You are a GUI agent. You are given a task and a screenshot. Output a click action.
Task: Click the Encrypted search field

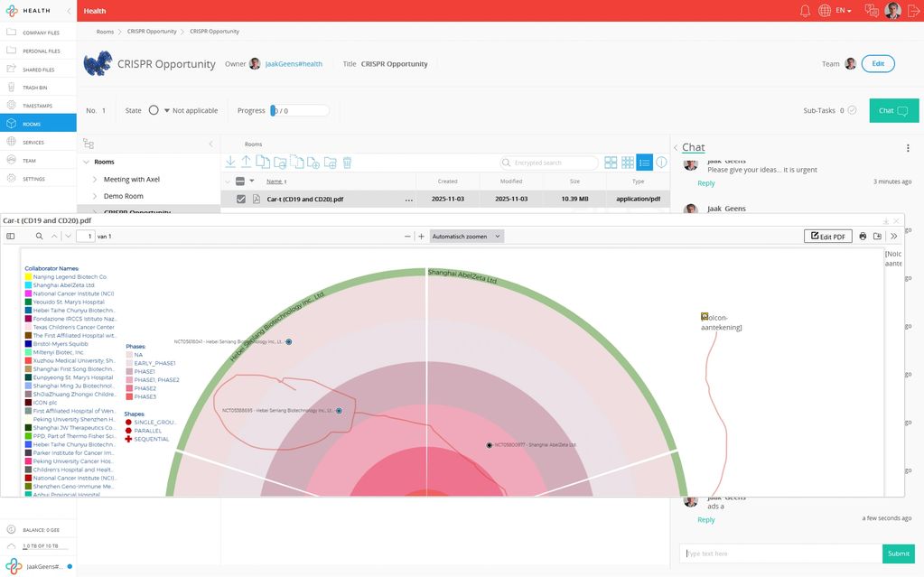point(550,163)
